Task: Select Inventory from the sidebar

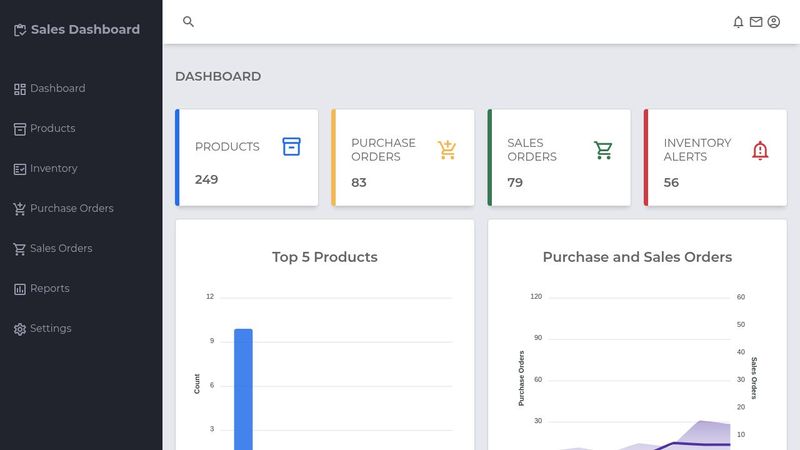Action: pyautogui.click(x=53, y=168)
